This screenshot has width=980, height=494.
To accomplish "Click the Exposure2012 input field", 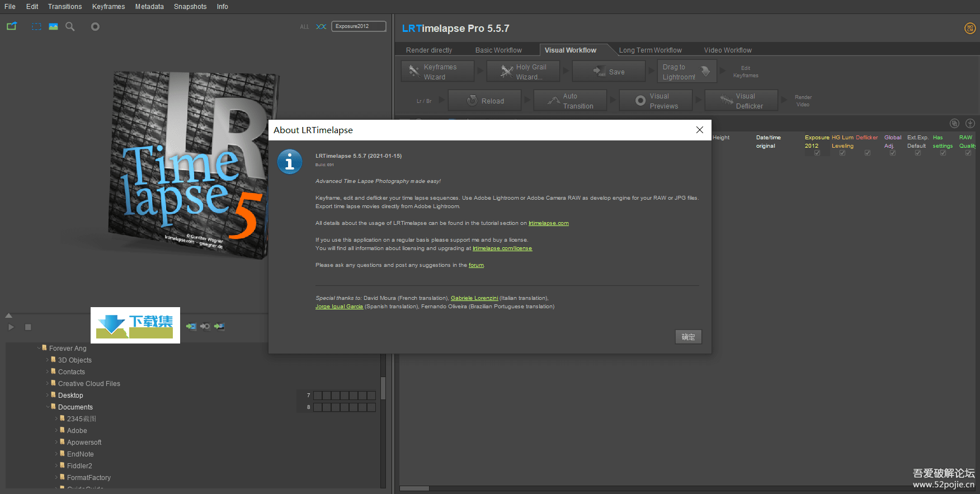I will tap(359, 26).
